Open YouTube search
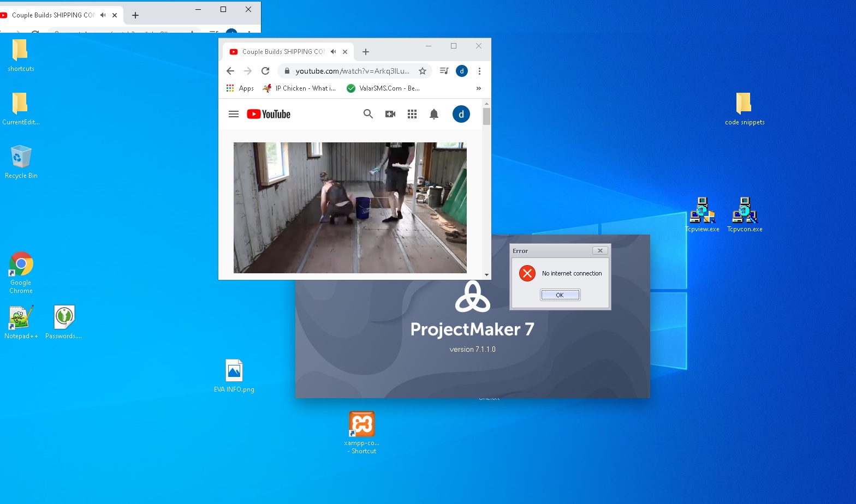856x504 pixels. click(x=368, y=114)
